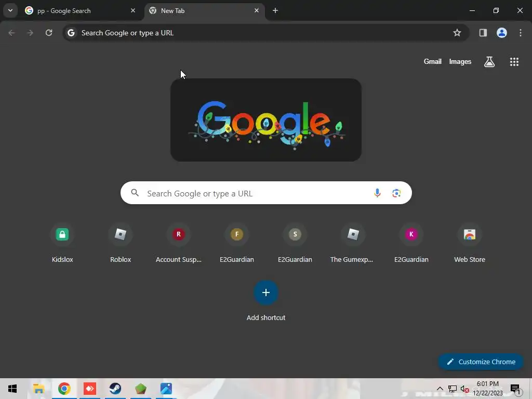
Task: Open the muted volume control
Action: pyautogui.click(x=464, y=389)
